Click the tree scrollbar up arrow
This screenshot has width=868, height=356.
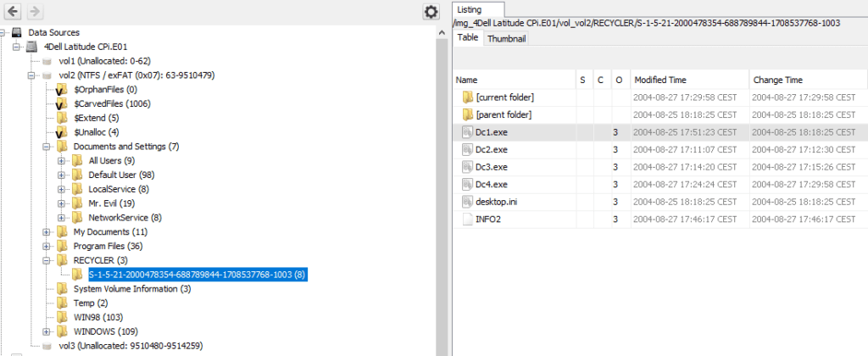click(x=442, y=32)
